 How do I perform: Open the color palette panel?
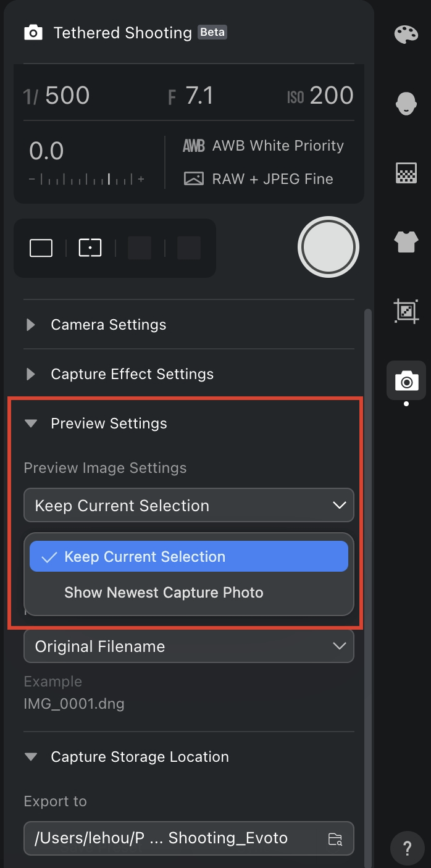click(406, 35)
